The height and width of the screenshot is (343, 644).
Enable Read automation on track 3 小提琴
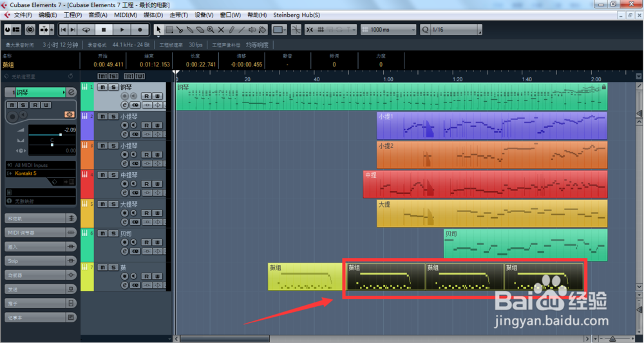147,155
